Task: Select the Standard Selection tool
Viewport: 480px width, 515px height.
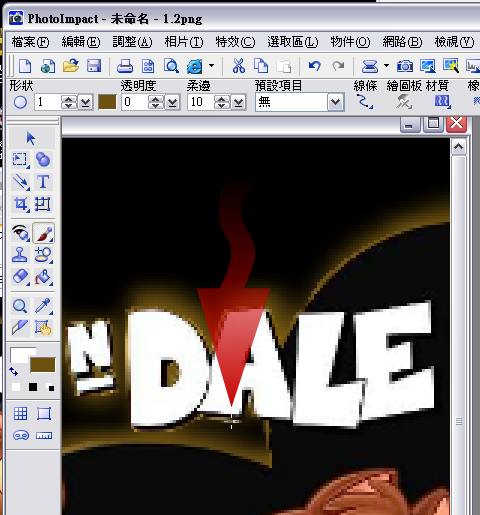Action: click(20, 160)
